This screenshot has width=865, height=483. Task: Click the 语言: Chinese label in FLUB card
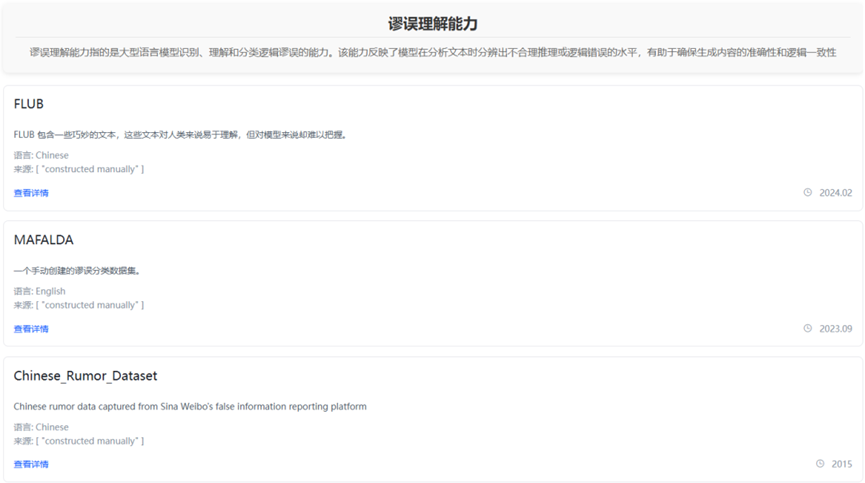coord(41,155)
